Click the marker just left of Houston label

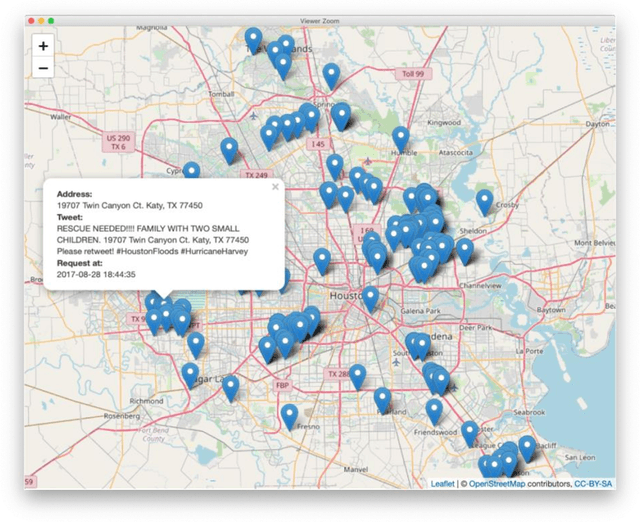tap(321, 260)
